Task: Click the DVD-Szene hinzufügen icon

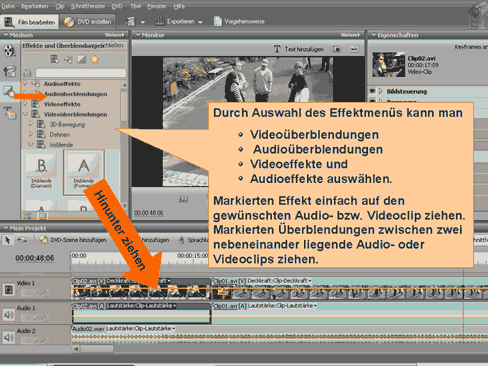Action: 43,240
